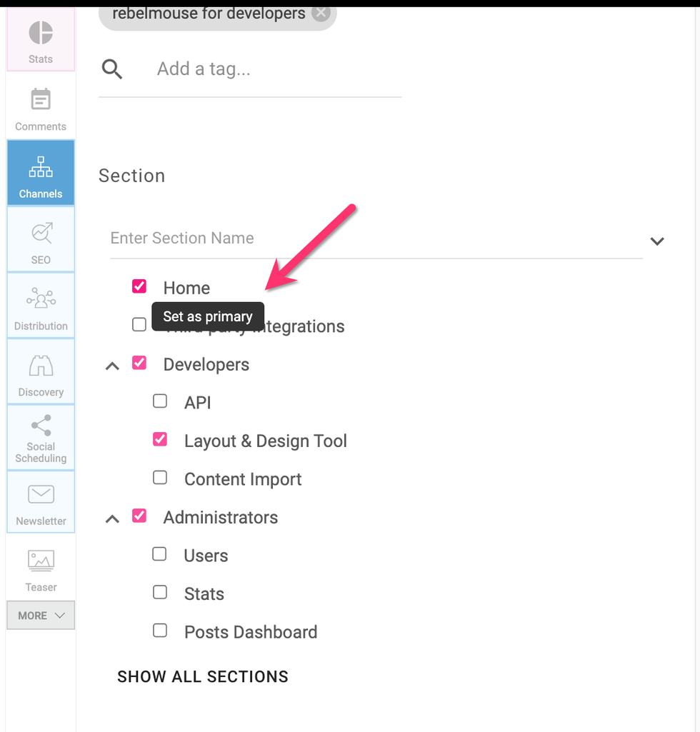
Task: Click the Add a tag field
Action: tap(271, 69)
